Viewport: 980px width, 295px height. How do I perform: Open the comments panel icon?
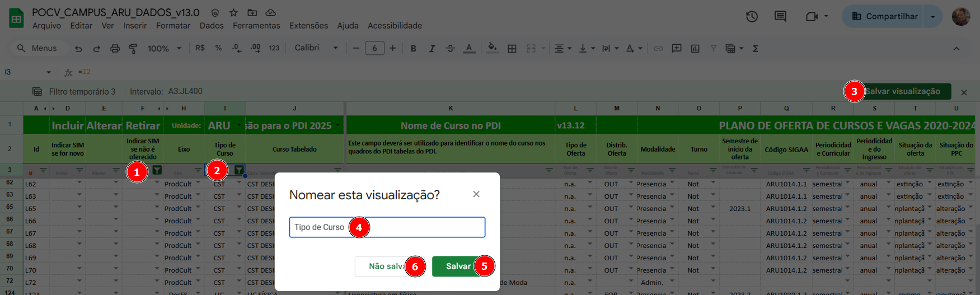780,16
